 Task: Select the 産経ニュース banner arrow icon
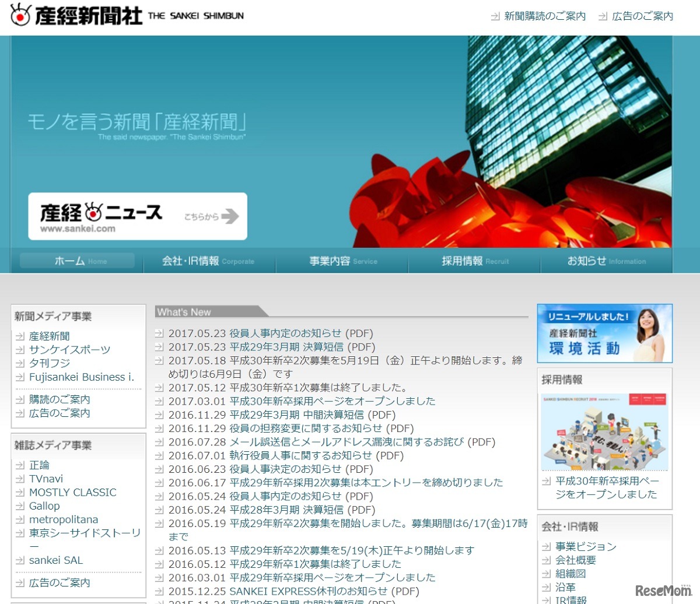231,216
